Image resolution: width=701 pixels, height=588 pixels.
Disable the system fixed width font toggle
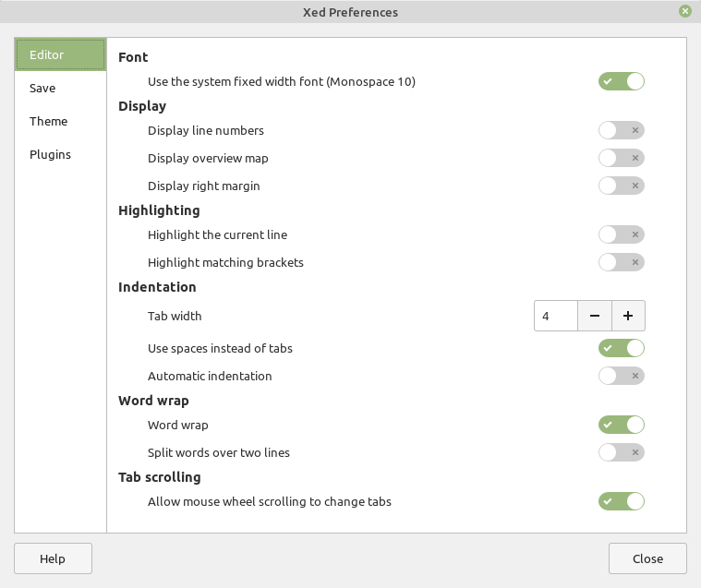pyautogui.click(x=621, y=81)
